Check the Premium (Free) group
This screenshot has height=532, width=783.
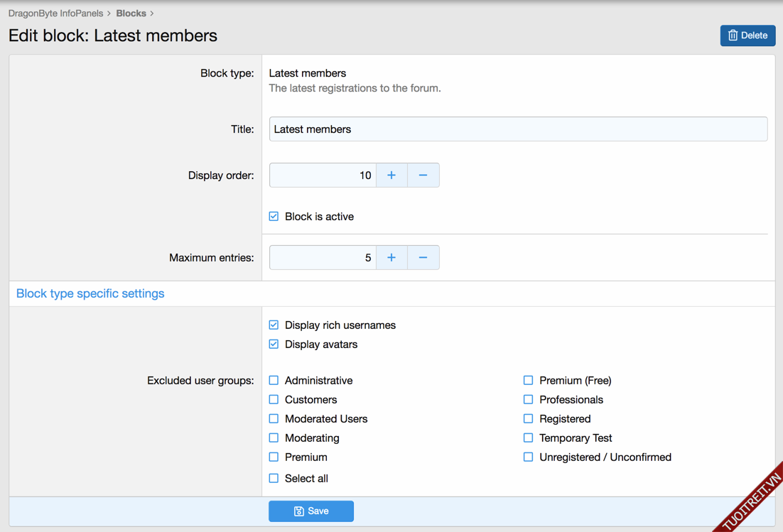click(x=529, y=381)
